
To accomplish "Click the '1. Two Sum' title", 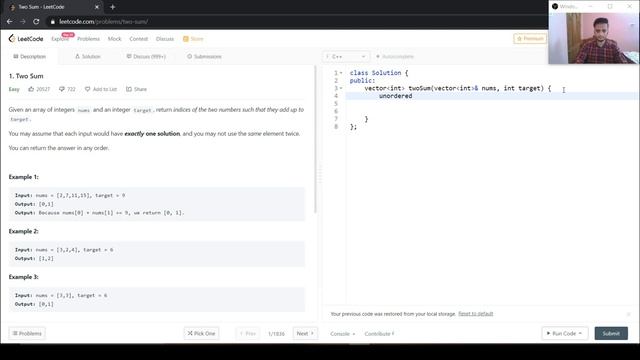I will pos(26,76).
